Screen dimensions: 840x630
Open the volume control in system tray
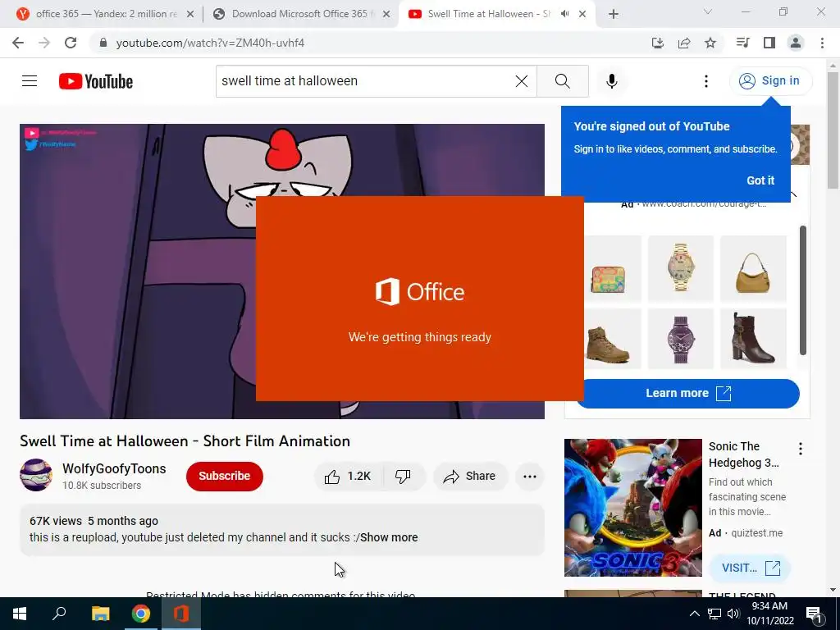click(x=733, y=614)
